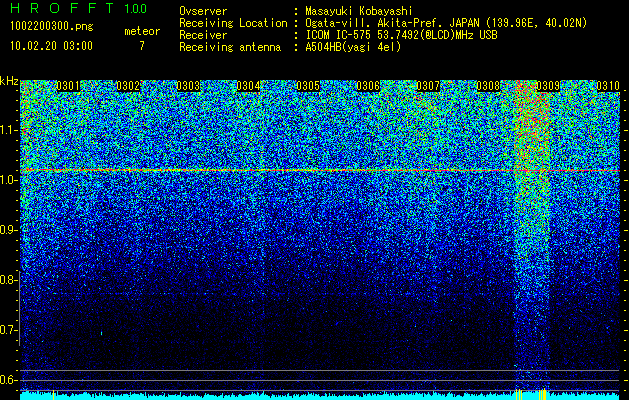Click the 0306 time marker label

click(x=368, y=86)
